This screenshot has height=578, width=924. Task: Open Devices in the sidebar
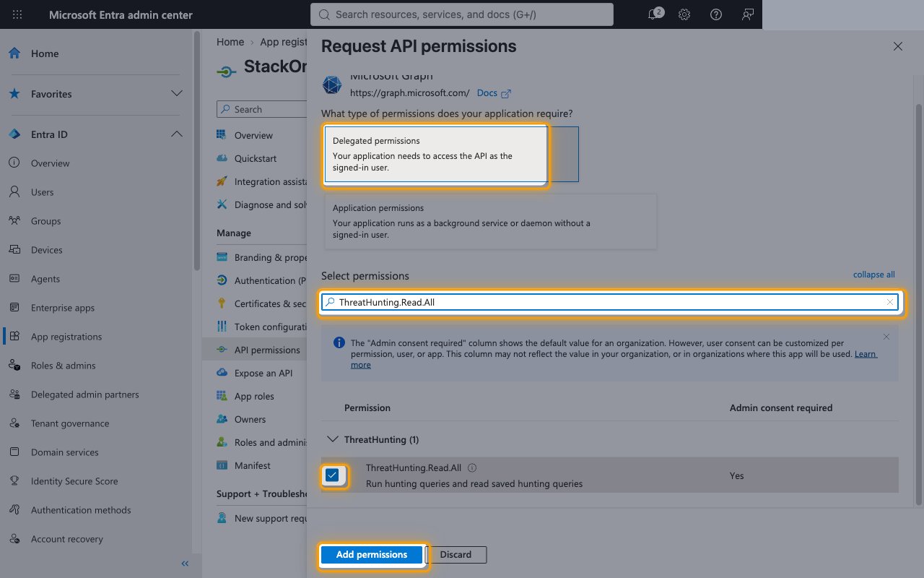[46, 250]
